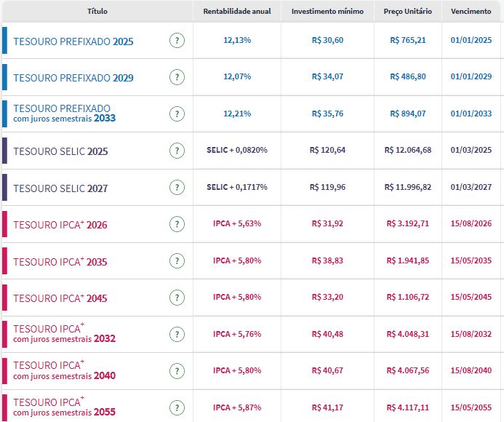
Task: Click minimum investment R$ 119,96
Action: [x=327, y=187]
